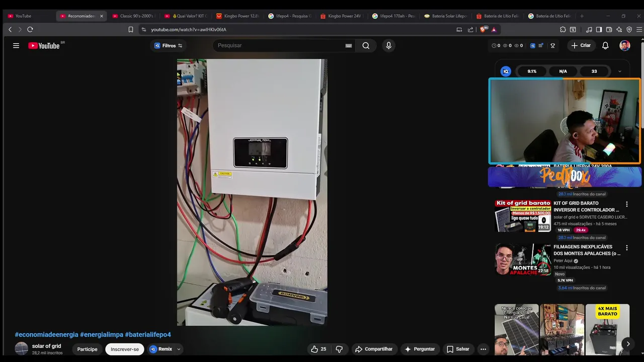644x362 pixels.
Task: Open a new browser tab
Action: point(582,16)
